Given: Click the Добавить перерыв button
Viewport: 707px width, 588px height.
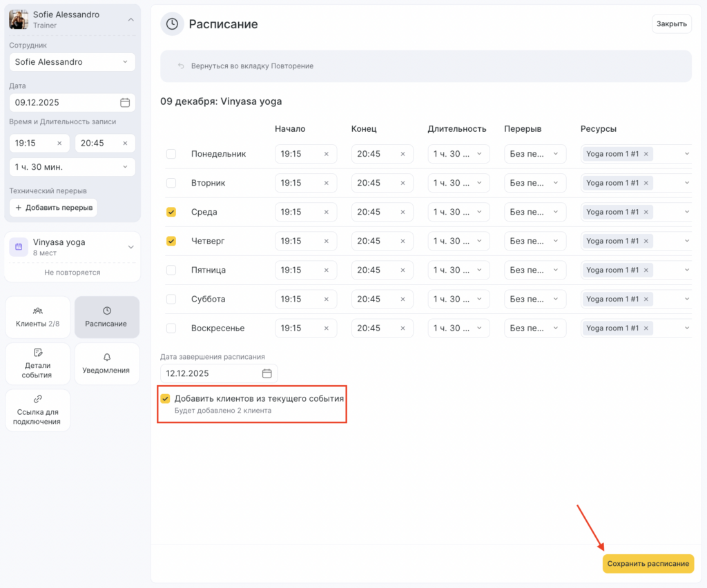Looking at the screenshot, I should point(53,208).
